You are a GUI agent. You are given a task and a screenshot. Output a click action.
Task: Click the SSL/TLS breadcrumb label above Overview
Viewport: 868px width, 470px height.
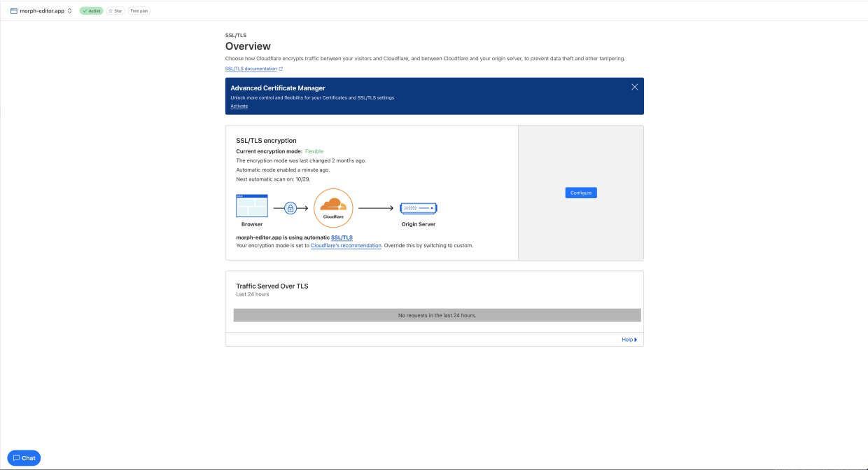[235, 35]
